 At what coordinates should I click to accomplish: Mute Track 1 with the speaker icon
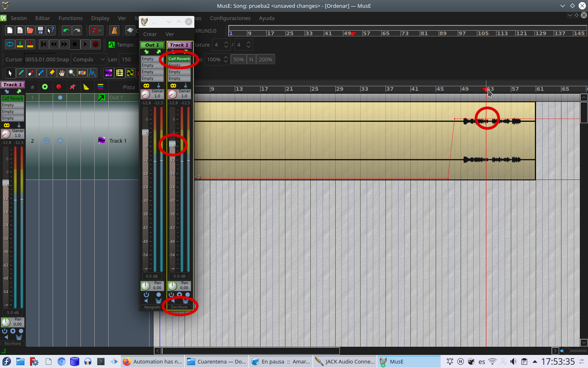173,301
